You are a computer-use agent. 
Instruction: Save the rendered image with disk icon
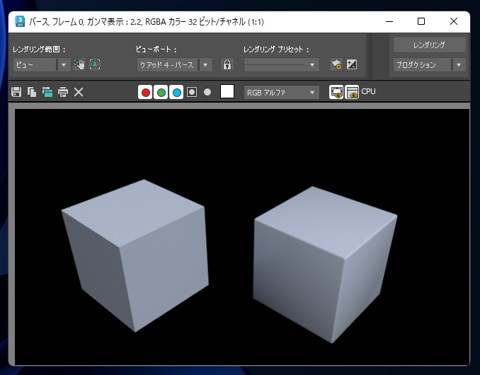[16, 92]
